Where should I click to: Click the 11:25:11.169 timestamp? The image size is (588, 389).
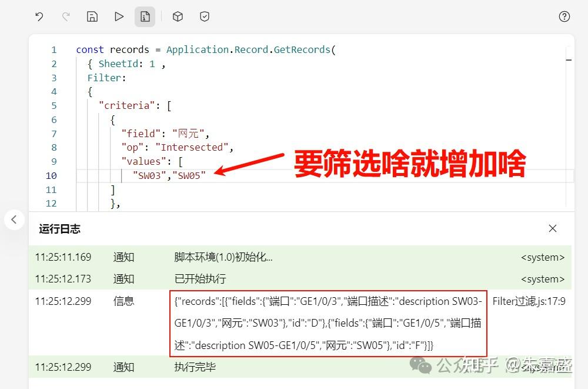[x=63, y=257]
